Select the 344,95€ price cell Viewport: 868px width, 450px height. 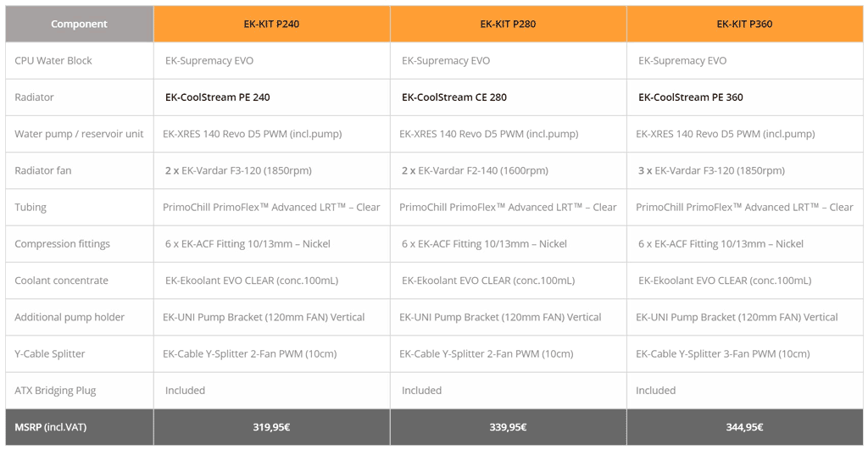click(x=744, y=427)
